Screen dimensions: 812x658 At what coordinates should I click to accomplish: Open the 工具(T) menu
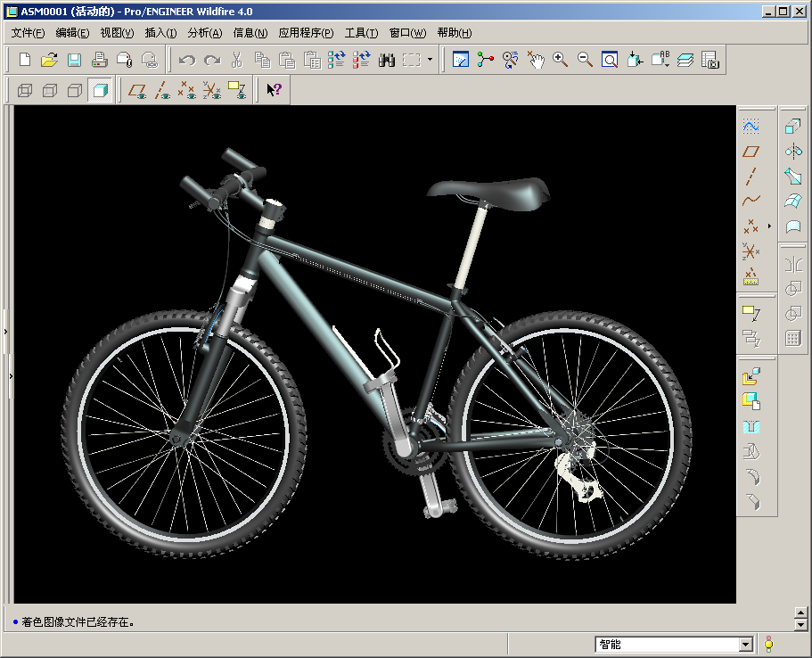(362, 33)
